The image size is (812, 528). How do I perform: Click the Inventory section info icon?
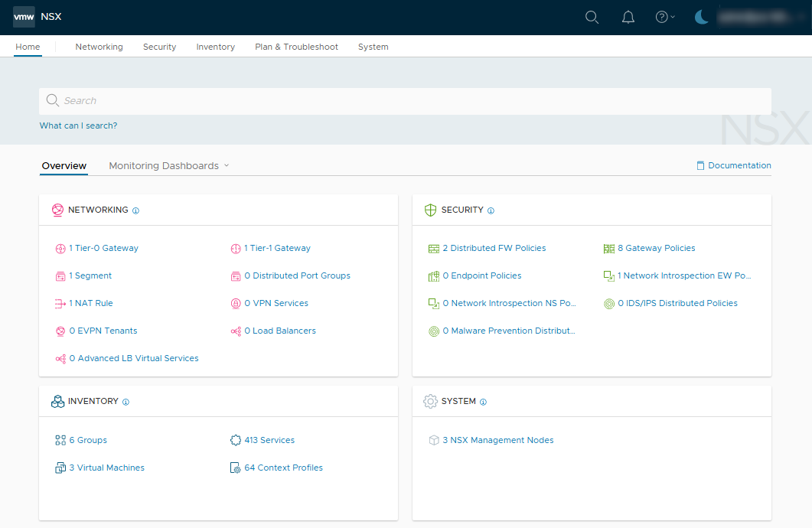(x=126, y=402)
